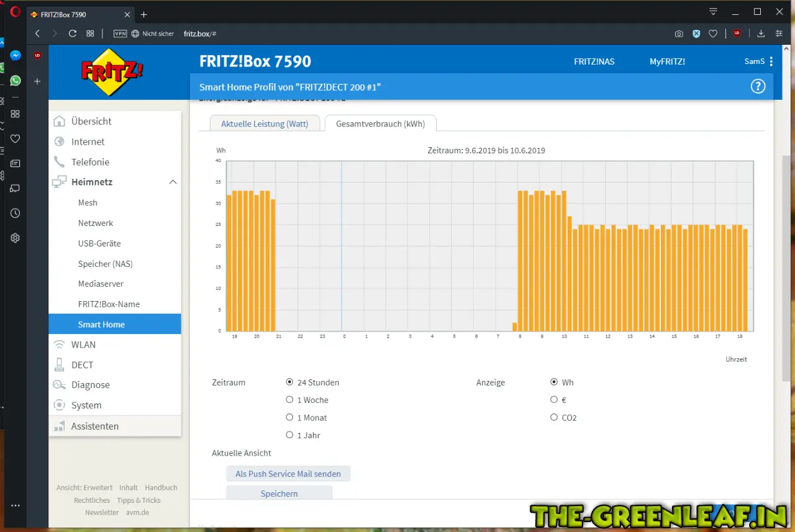This screenshot has height=532, width=795.
Task: Click the Opera snapshot camera icon
Action: point(679,34)
